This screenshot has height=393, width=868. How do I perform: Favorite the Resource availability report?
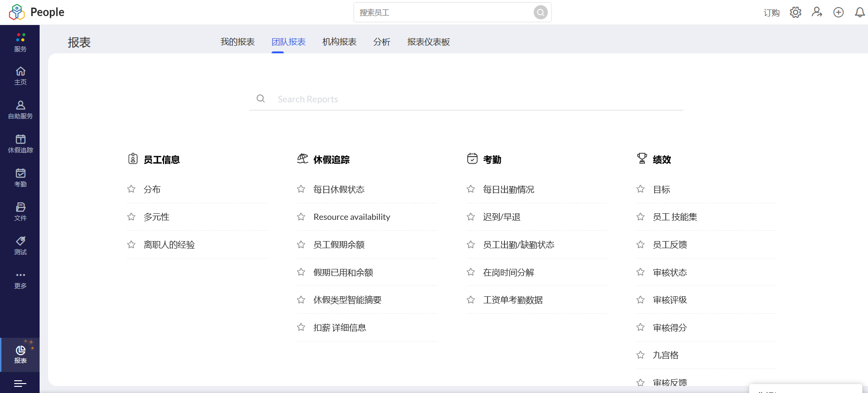point(301,217)
